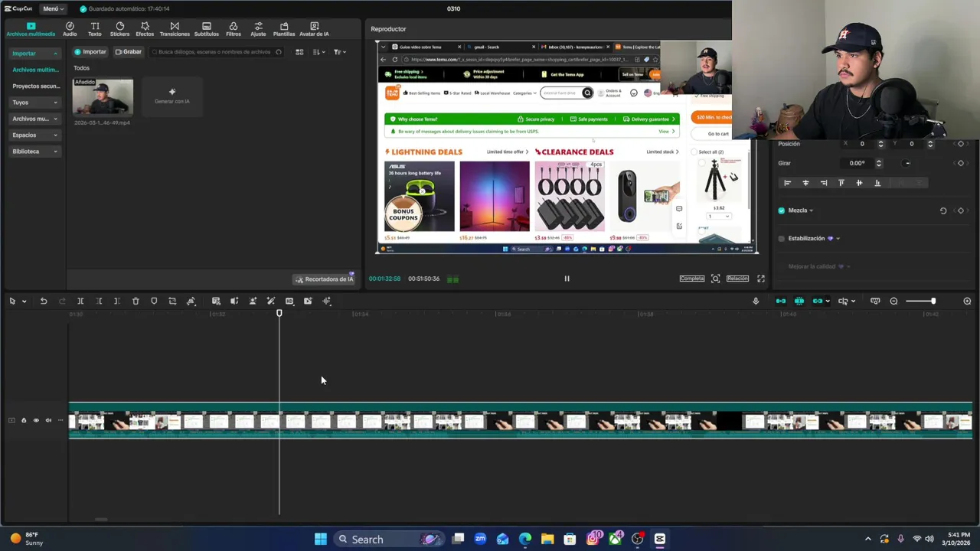Expand the Espacios sidebar section
Image resolution: width=980 pixels, height=551 pixels.
[x=34, y=135]
